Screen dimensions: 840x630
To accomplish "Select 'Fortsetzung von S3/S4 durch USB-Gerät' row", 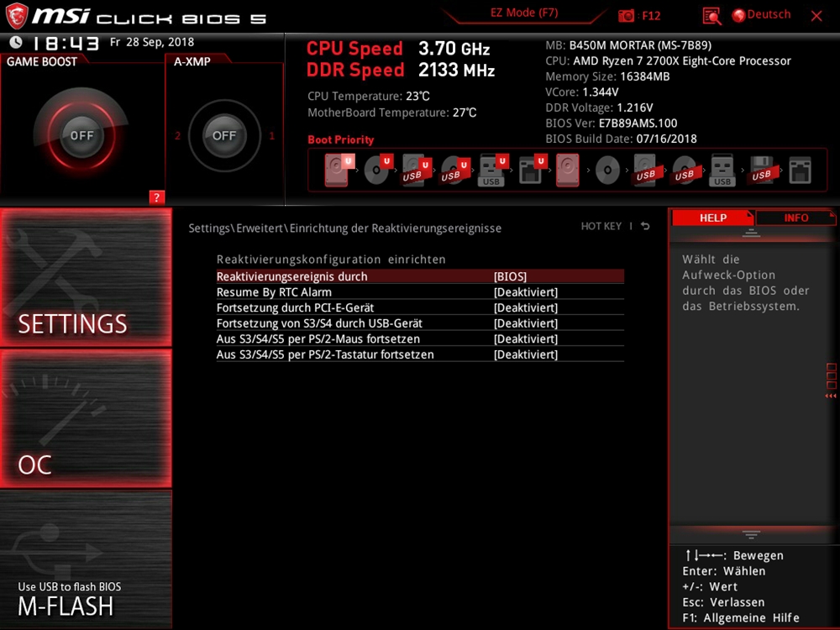I will 420,323.
